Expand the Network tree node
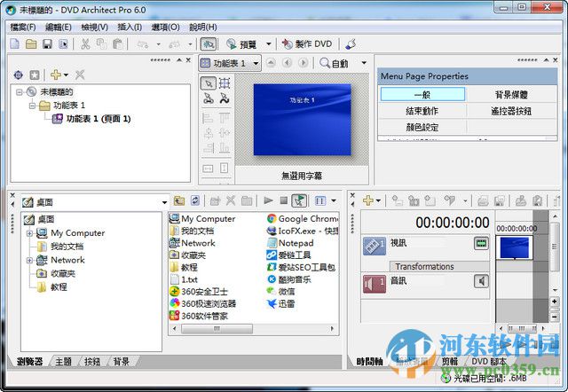Viewport: 568px width, 392px height. [x=29, y=260]
